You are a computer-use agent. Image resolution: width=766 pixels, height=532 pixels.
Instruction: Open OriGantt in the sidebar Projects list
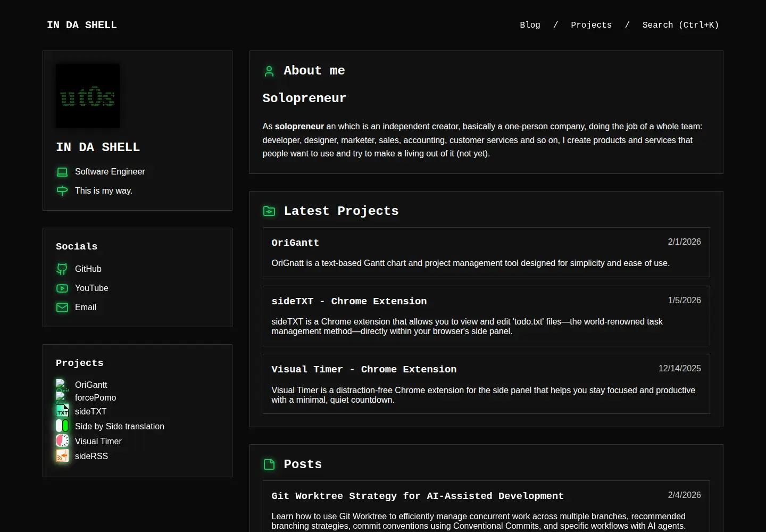[91, 385]
